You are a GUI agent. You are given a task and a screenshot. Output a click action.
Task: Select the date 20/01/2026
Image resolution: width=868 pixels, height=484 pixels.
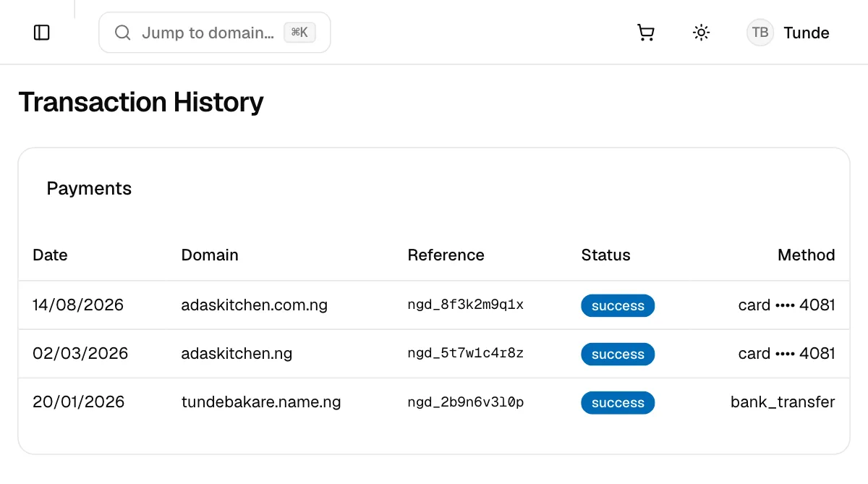(79, 402)
